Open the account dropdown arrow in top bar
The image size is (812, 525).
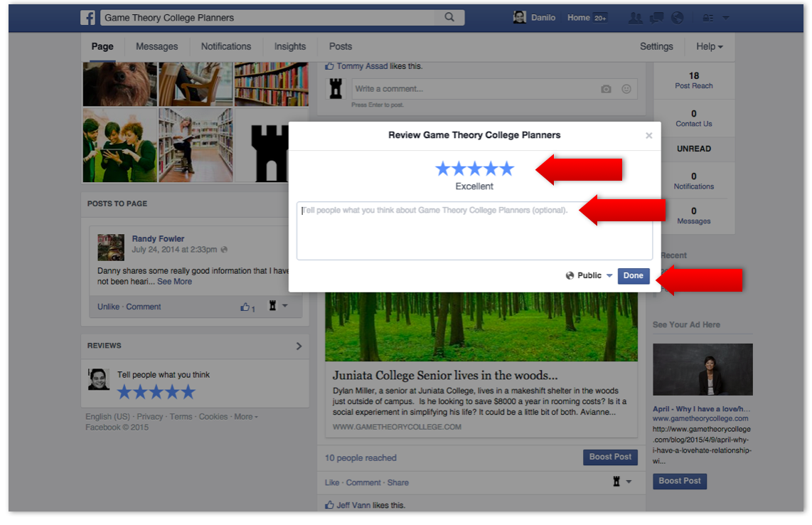[725, 18]
